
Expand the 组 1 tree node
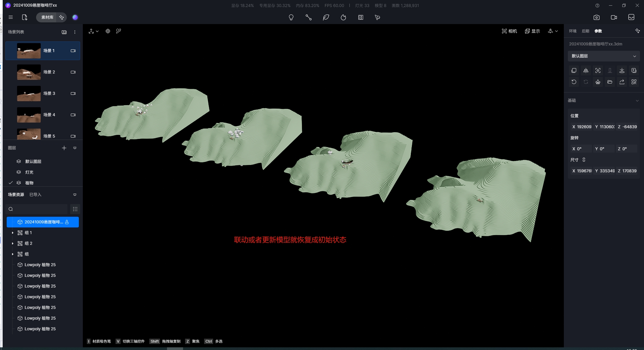[x=13, y=233]
